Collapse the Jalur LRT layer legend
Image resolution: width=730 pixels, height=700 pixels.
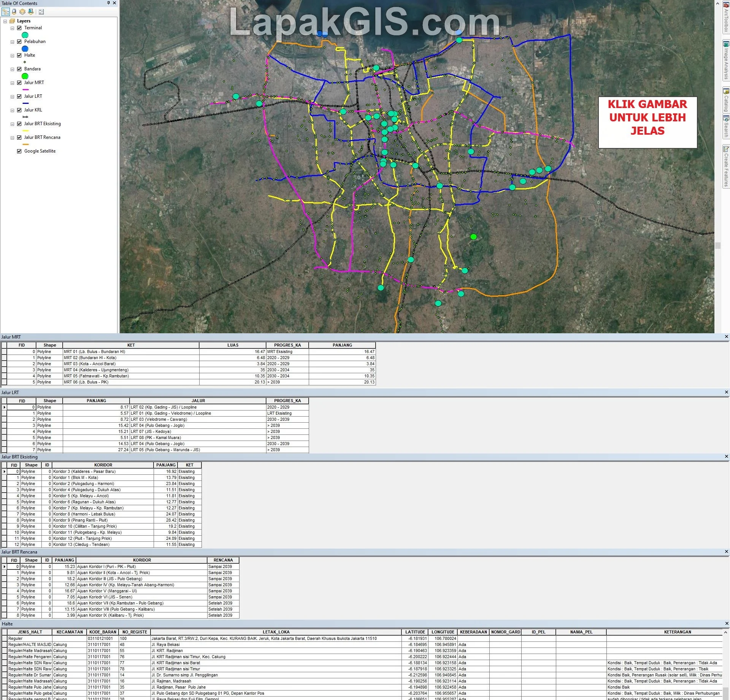(x=12, y=97)
